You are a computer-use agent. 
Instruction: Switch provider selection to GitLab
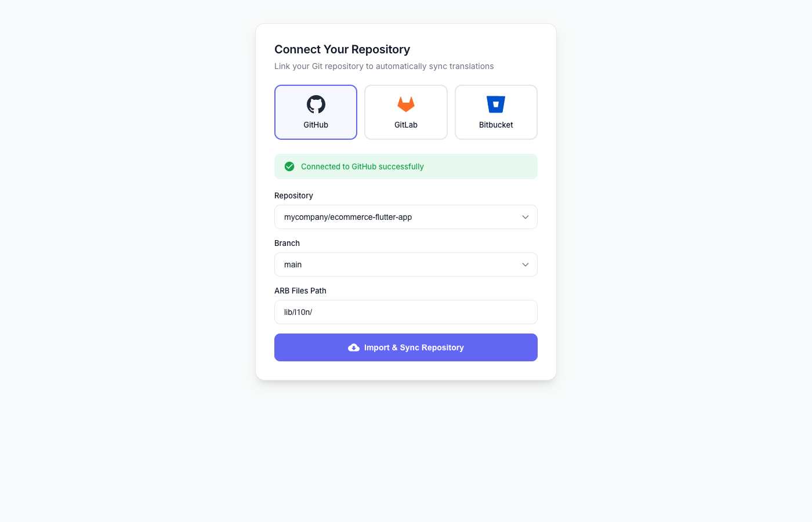(x=405, y=112)
